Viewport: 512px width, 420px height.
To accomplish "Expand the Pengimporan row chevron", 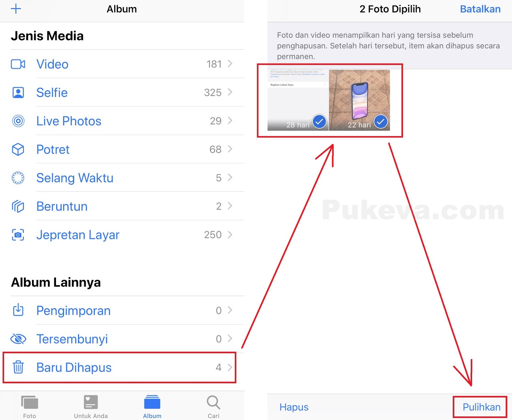I will tap(230, 310).
